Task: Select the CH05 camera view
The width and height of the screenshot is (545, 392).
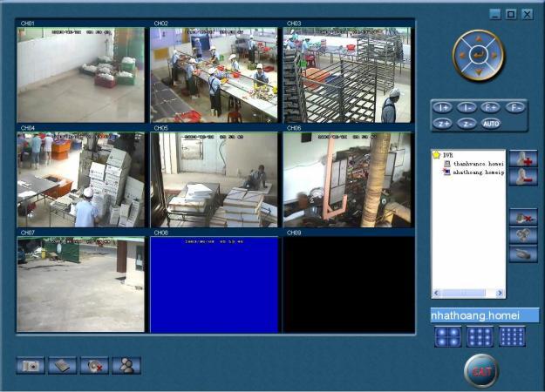Action: point(214,179)
